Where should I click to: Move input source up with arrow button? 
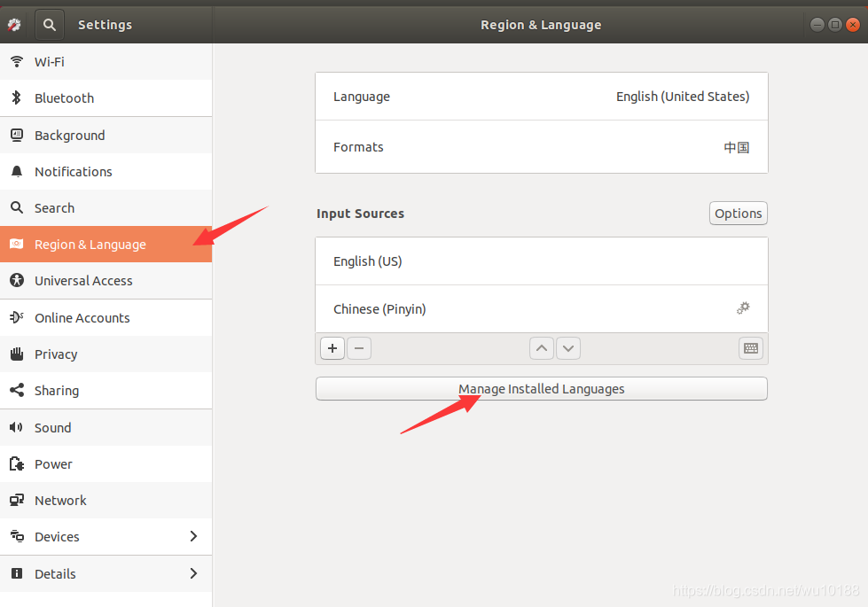(542, 348)
